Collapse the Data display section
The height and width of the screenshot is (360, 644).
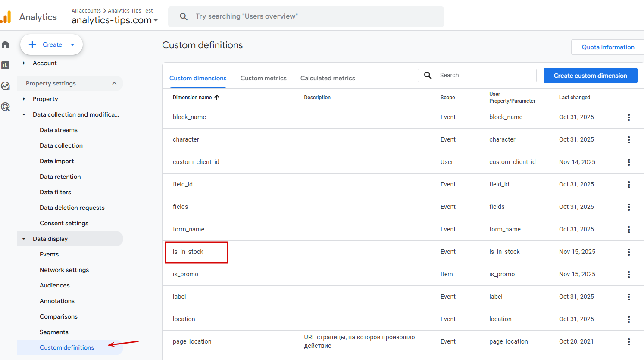coord(24,239)
